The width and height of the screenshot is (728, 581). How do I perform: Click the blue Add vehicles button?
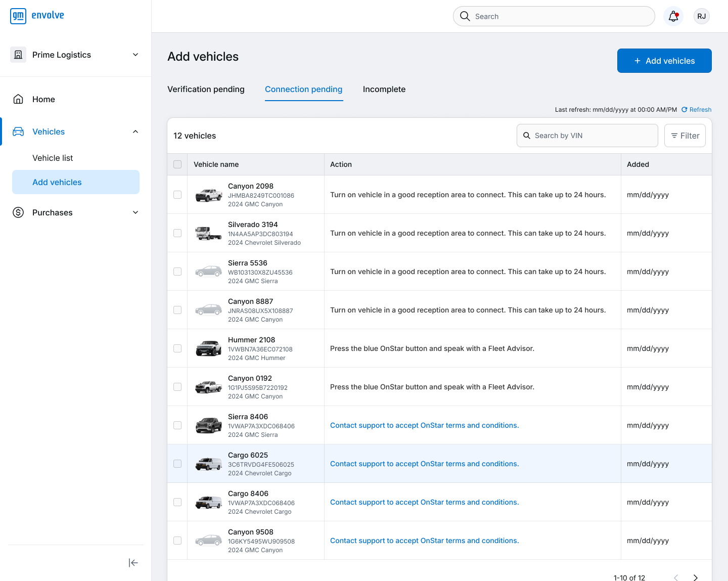tap(664, 61)
